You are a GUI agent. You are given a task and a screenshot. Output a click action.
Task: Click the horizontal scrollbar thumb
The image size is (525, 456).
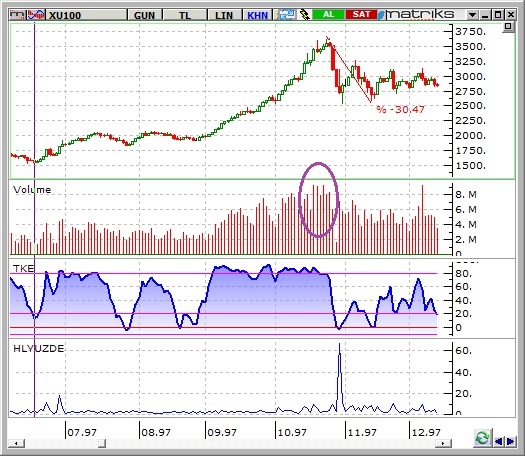pos(102,443)
